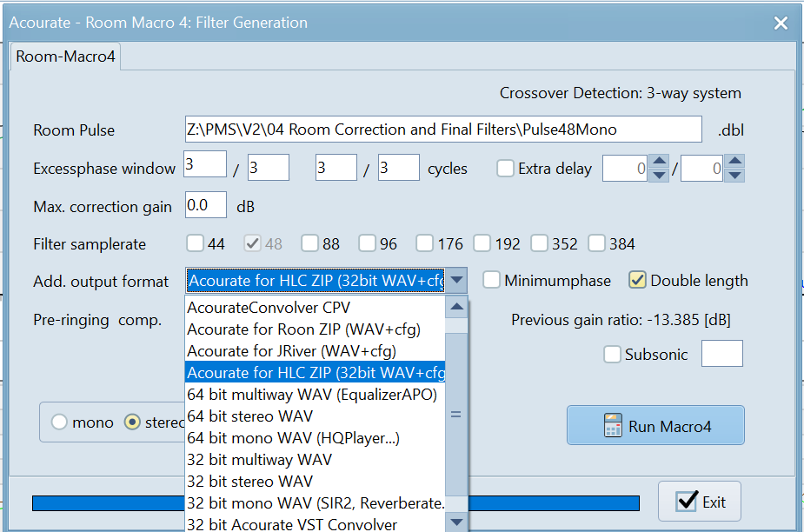Click the Exit button
This screenshot has width=804, height=532.
click(700, 502)
